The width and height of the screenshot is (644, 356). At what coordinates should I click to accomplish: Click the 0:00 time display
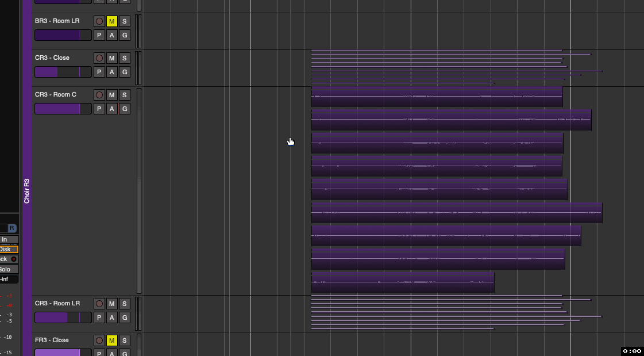click(633, 351)
